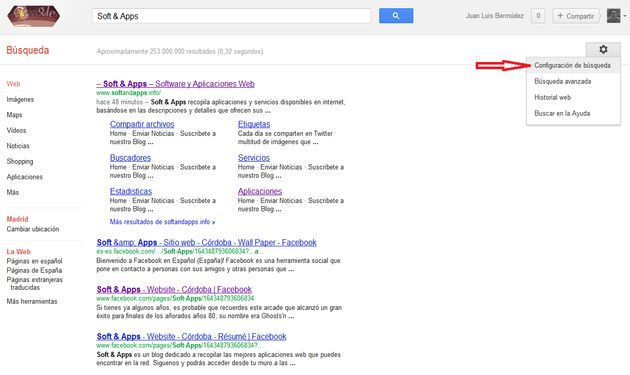Click the notifications counter showing 0
Screen dimensions: 630x375
(538, 16)
